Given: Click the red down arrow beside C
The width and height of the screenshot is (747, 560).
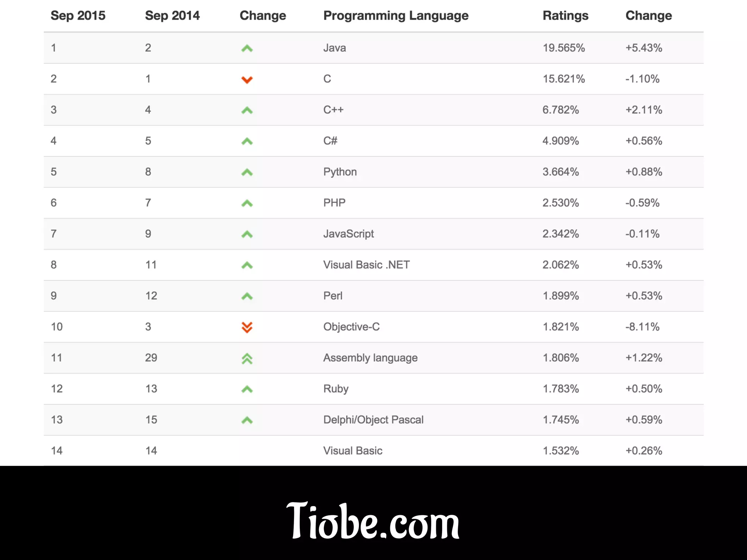Looking at the screenshot, I should 247,79.
